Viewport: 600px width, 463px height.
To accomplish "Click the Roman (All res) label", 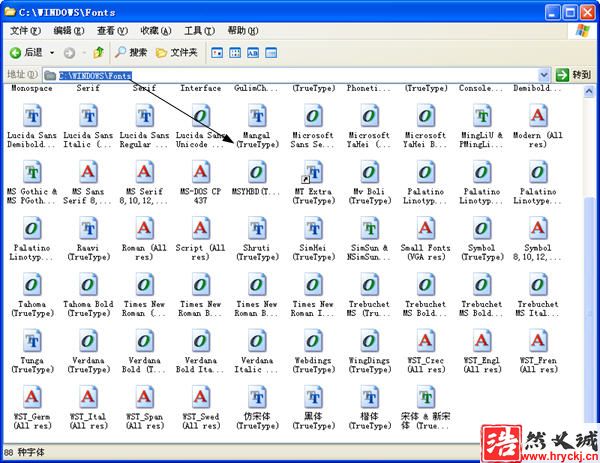I will click(x=144, y=253).
